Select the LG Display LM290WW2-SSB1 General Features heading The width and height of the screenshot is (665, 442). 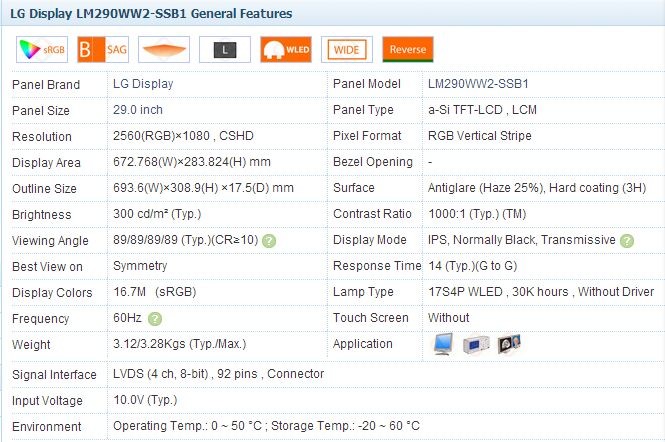tap(151, 14)
